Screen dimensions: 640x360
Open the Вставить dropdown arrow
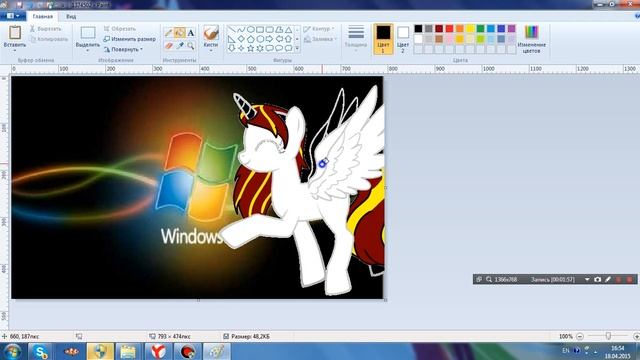pos(15,51)
